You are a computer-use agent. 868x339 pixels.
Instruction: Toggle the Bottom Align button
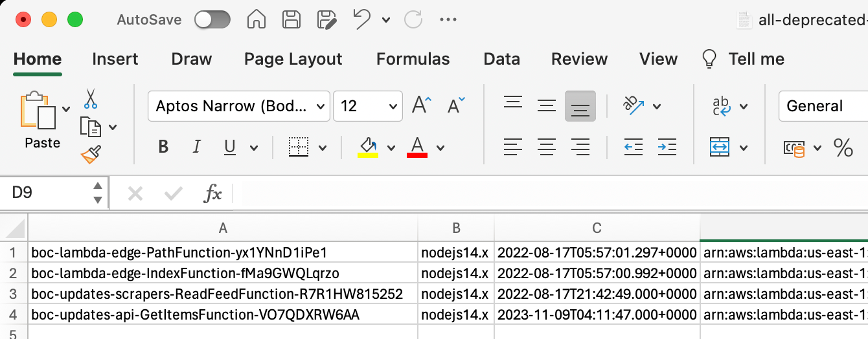coord(580,106)
